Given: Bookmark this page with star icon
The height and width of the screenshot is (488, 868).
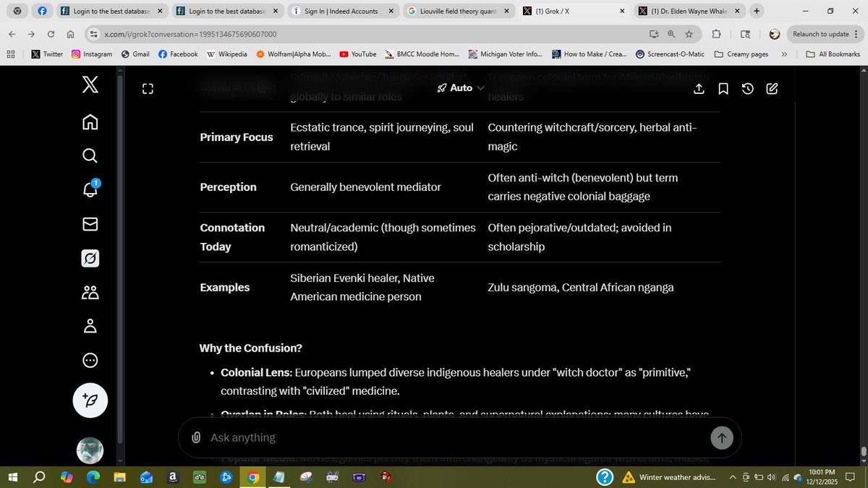Looking at the screenshot, I should click(x=689, y=34).
